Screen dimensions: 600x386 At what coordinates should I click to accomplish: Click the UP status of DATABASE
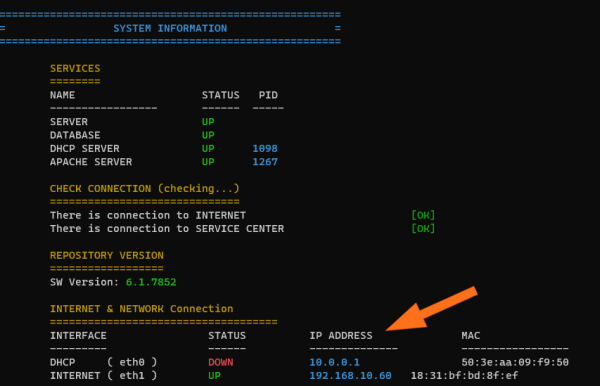pyautogui.click(x=208, y=135)
